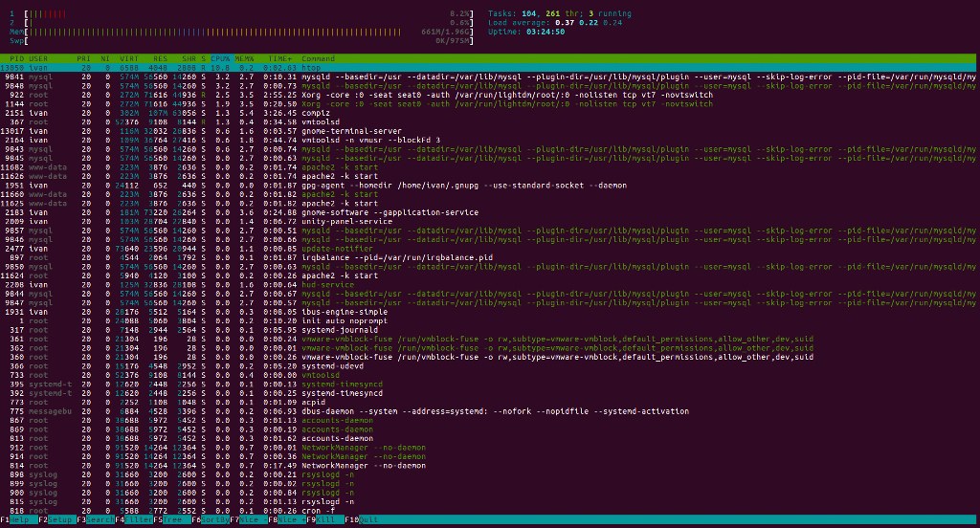Click the Mem usage meter bar
Viewport: 980px width, 528px height.
tap(241, 32)
